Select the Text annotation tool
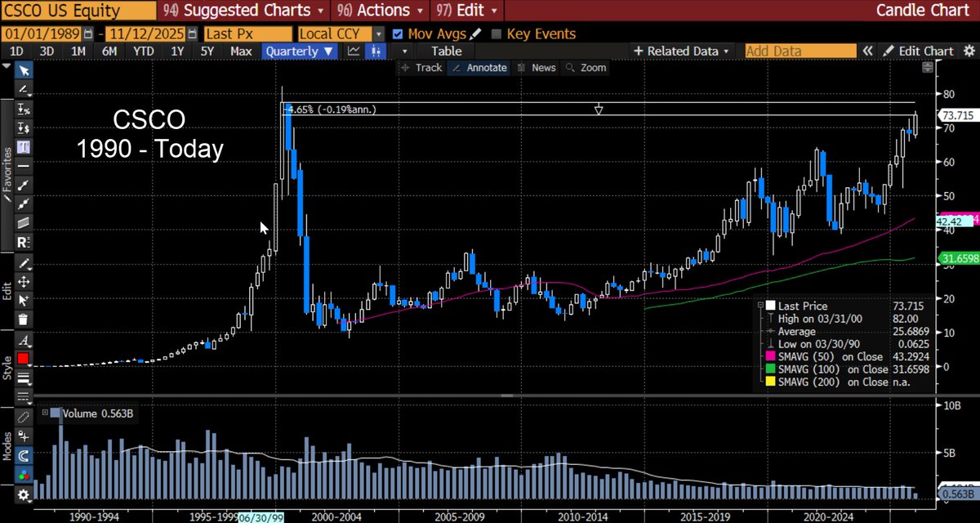 23,147
